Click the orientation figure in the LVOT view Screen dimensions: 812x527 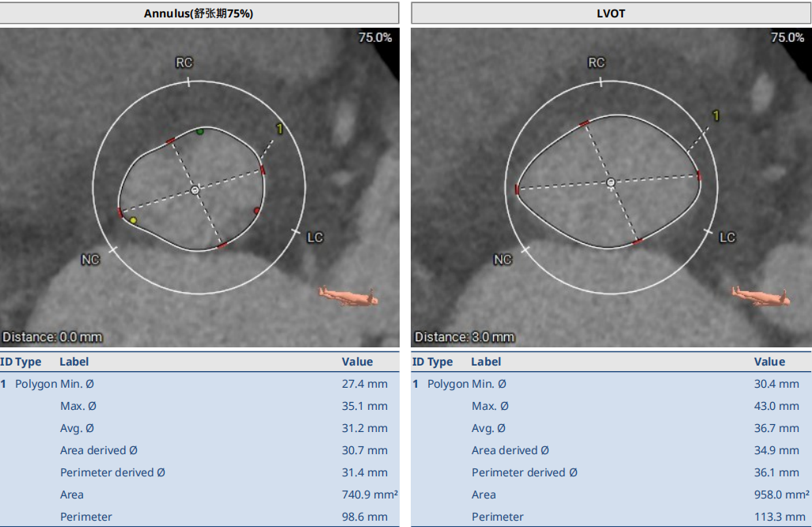[761, 296]
